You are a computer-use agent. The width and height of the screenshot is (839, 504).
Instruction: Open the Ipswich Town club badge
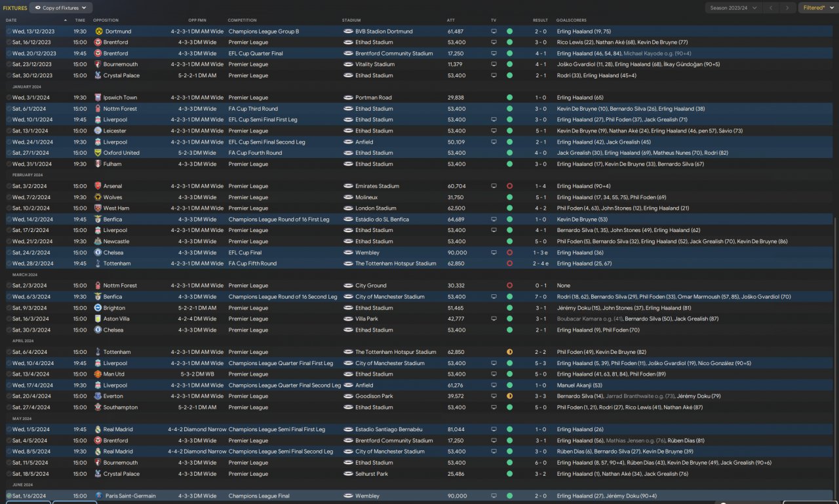98,98
